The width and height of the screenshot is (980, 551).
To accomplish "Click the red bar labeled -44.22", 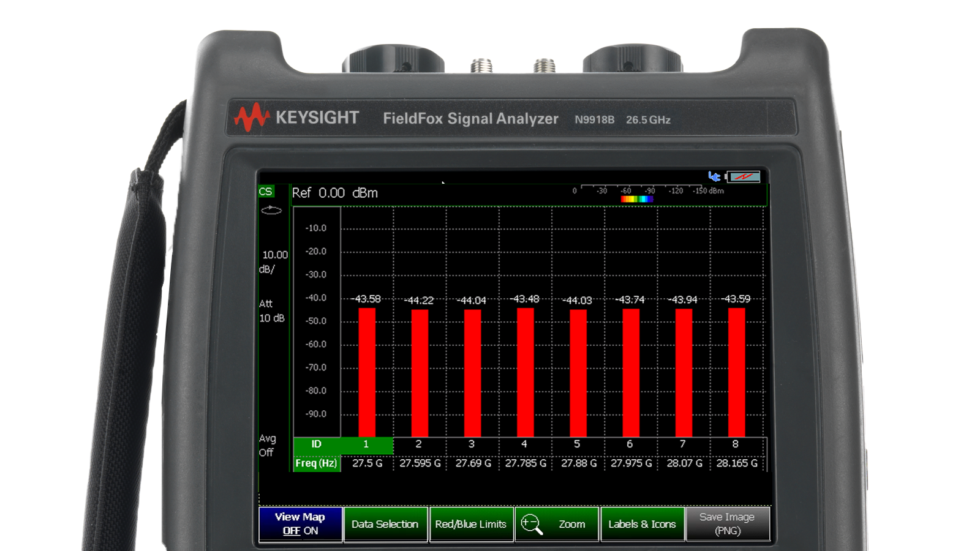I will [x=420, y=373].
